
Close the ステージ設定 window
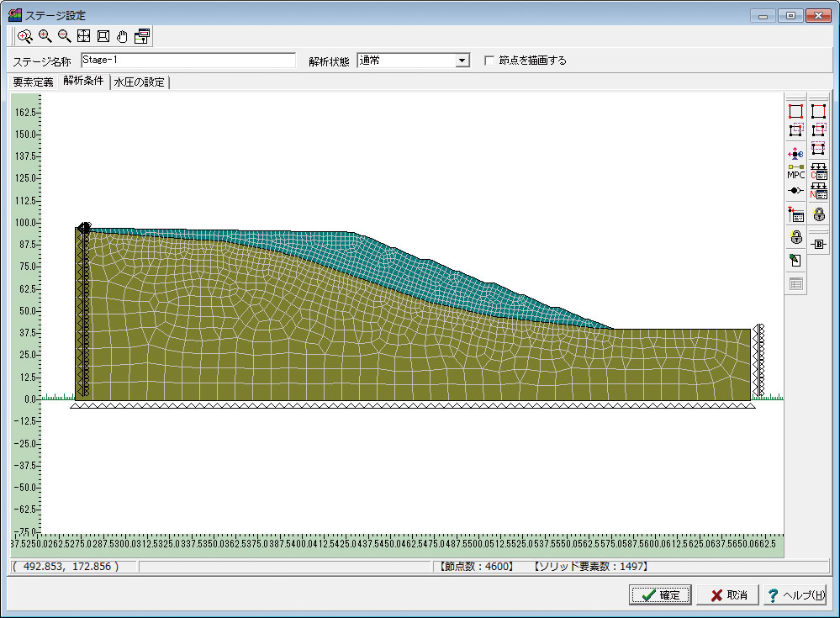(819, 15)
